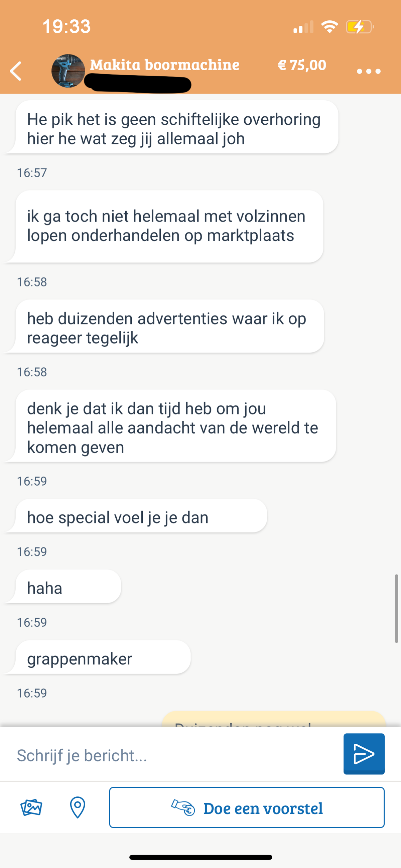Share location with the pin icon
This screenshot has width=401, height=868.
click(78, 808)
